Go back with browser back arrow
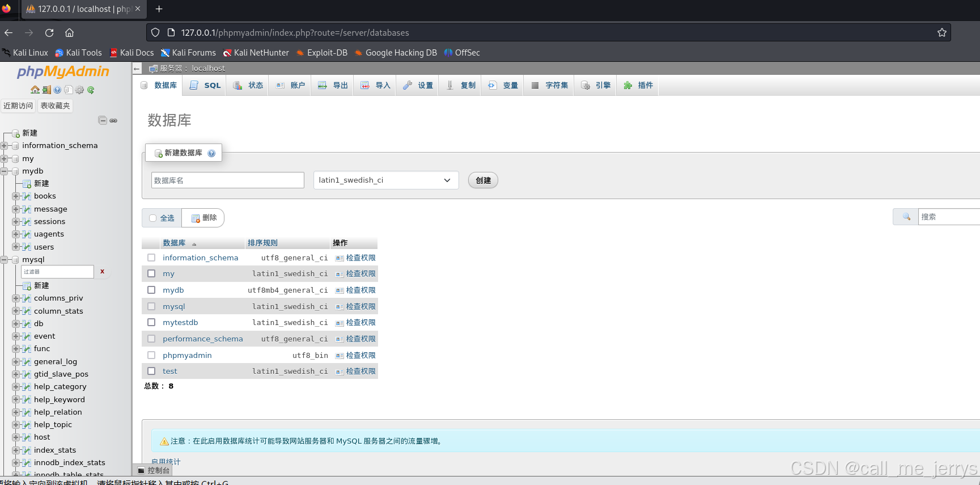 [x=9, y=32]
